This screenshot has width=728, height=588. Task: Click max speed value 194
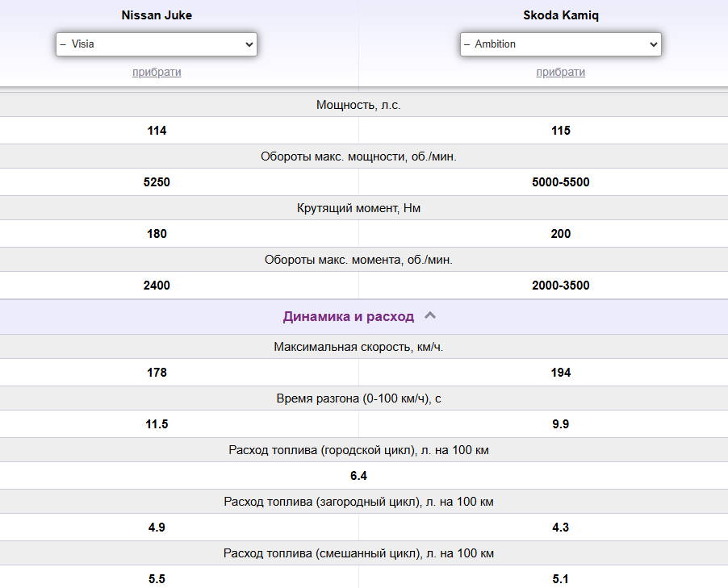561,372
